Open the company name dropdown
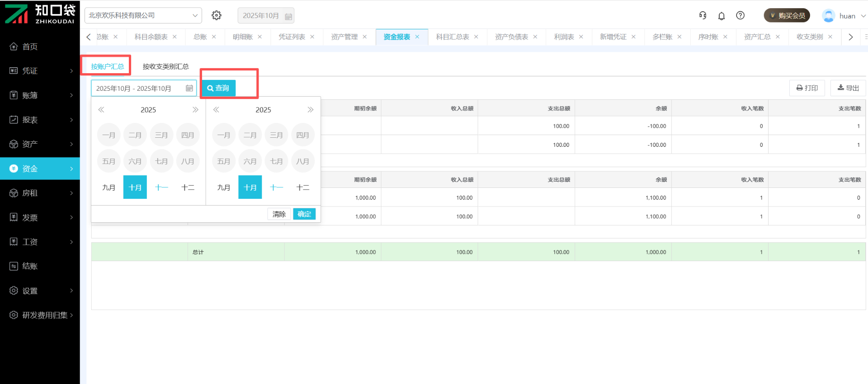Screen dimensions: 868x384 [143, 15]
